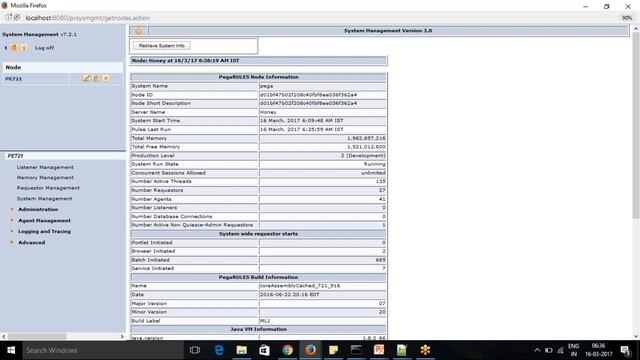Click the 'Number Active Threads' label
This screenshot has height=360, width=640.
pyautogui.click(x=161, y=181)
